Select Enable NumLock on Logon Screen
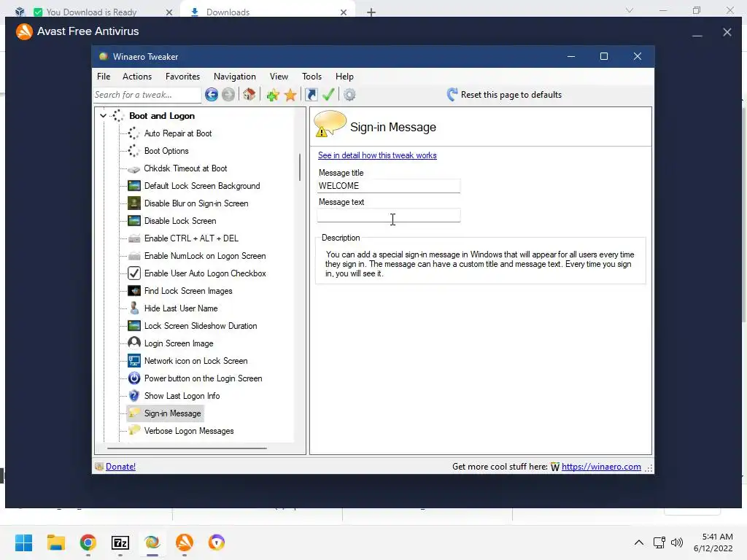This screenshot has height=560, width=747. click(205, 256)
